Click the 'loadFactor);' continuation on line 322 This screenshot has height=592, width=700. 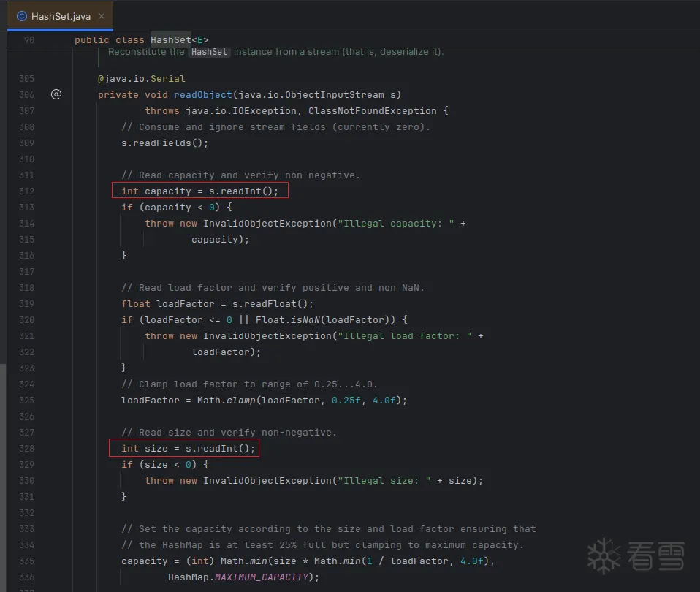pyautogui.click(x=226, y=352)
